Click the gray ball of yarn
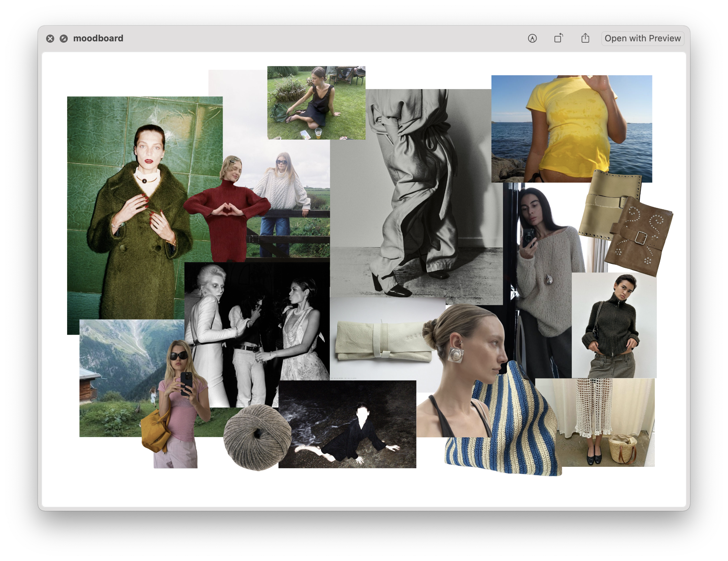 [x=258, y=438]
